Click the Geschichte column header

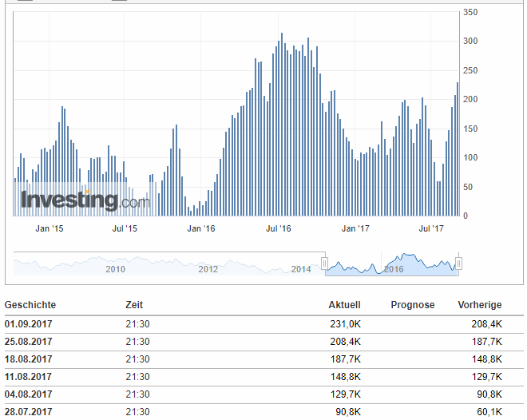30,305
